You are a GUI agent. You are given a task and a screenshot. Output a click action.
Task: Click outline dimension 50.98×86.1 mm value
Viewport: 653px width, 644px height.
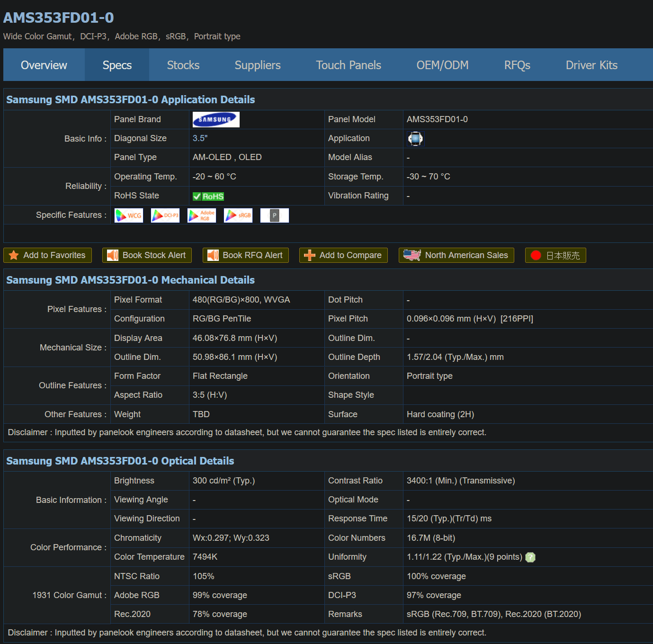pos(235,357)
